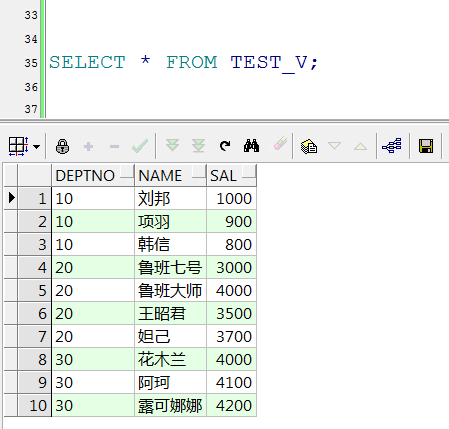The height and width of the screenshot is (429, 449).
Task: Click salary cell 800
Action: click(231, 244)
